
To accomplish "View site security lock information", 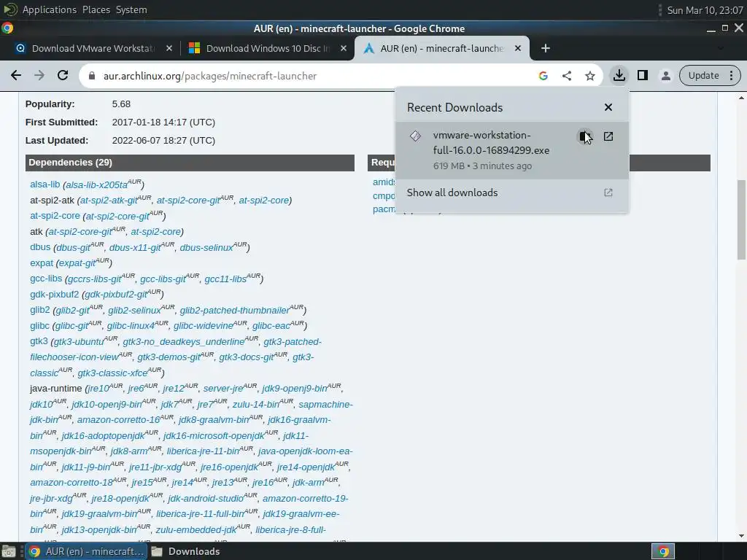I will point(93,76).
